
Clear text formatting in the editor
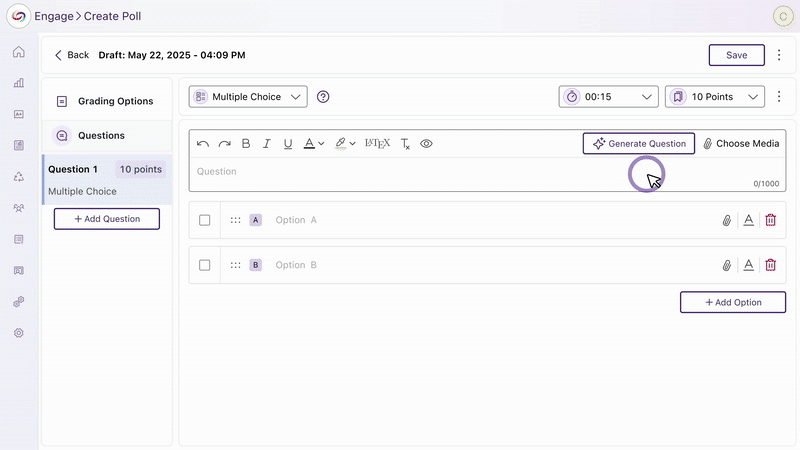coord(405,144)
